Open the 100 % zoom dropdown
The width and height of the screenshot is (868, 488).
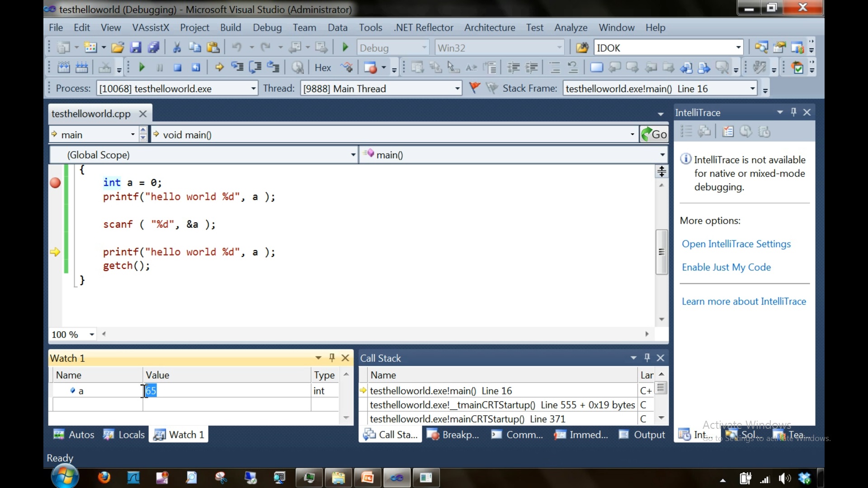(92, 334)
